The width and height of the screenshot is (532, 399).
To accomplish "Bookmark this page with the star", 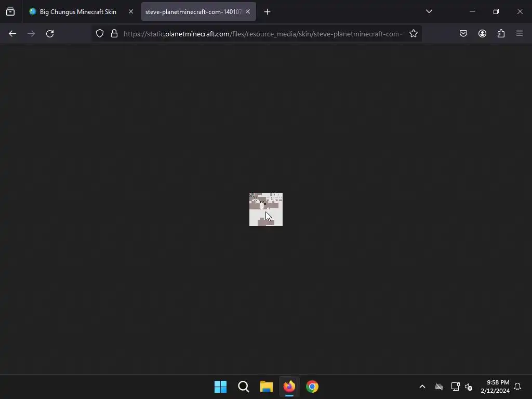I will pyautogui.click(x=413, y=34).
